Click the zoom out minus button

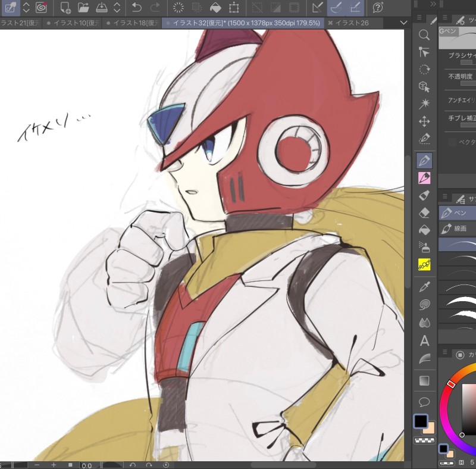(x=37, y=465)
